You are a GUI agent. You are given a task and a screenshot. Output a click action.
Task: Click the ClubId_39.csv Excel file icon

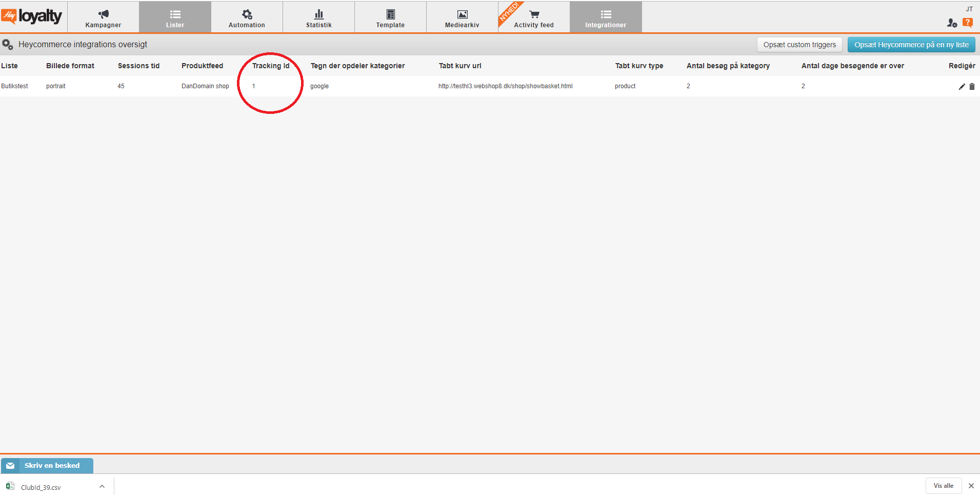point(10,486)
